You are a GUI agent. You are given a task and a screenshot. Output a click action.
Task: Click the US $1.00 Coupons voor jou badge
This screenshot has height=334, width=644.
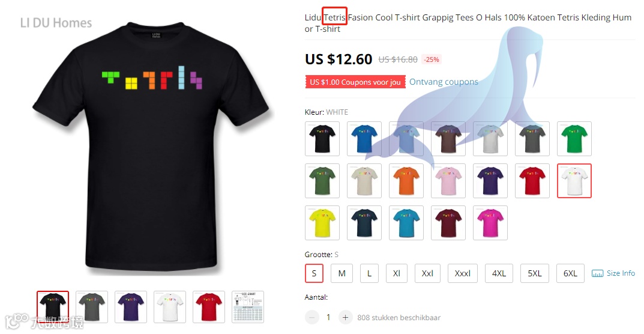[355, 82]
